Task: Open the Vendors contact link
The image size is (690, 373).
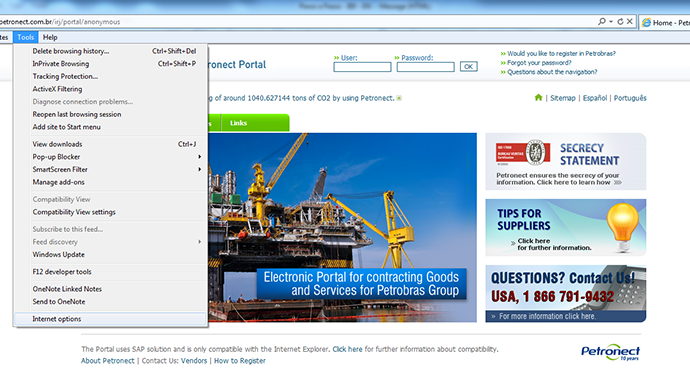Action: (x=194, y=361)
